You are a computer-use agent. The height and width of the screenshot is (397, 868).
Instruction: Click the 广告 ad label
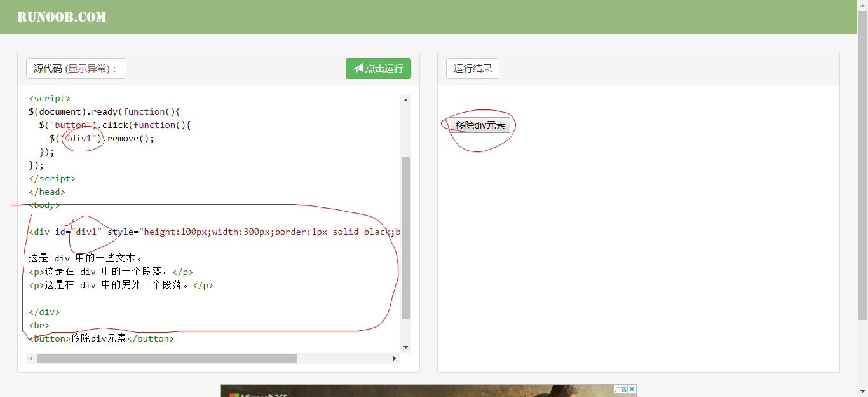(621, 389)
